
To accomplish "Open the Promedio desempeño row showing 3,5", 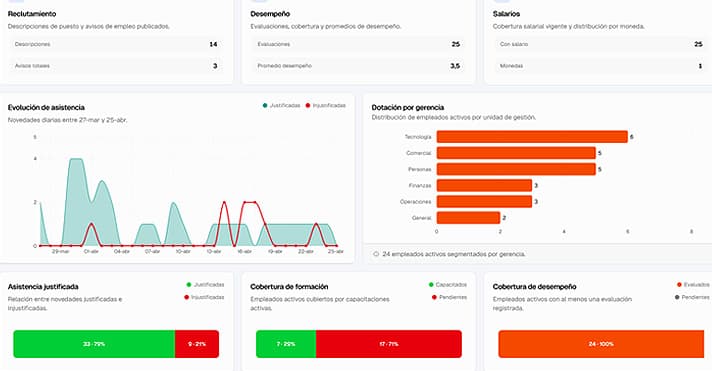I will 358,66.
